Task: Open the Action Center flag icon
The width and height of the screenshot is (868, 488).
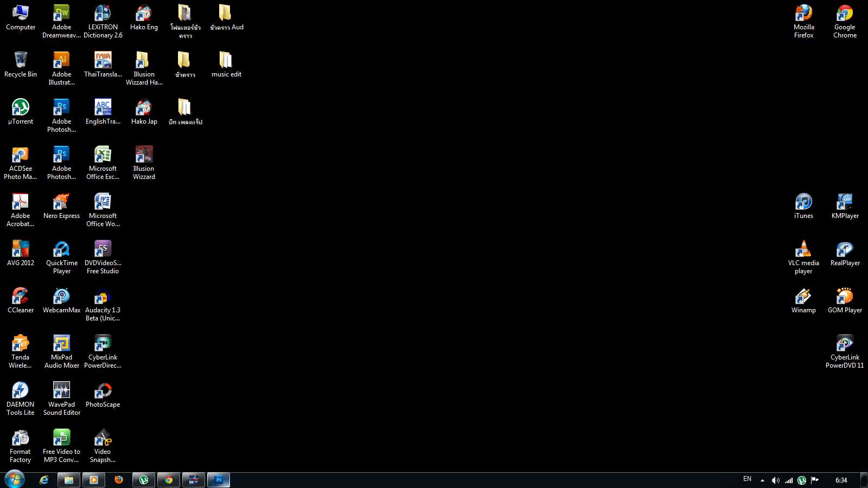Action: pyautogui.click(x=815, y=480)
